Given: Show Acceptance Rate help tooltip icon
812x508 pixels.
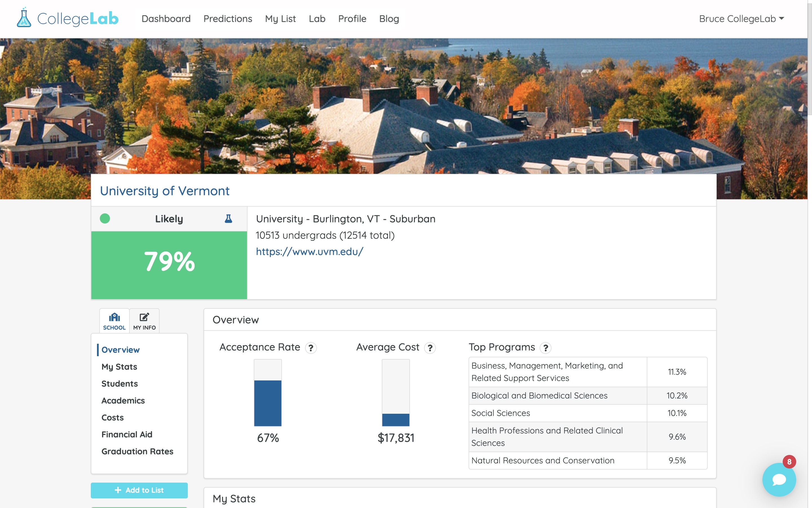Looking at the screenshot, I should pos(311,348).
